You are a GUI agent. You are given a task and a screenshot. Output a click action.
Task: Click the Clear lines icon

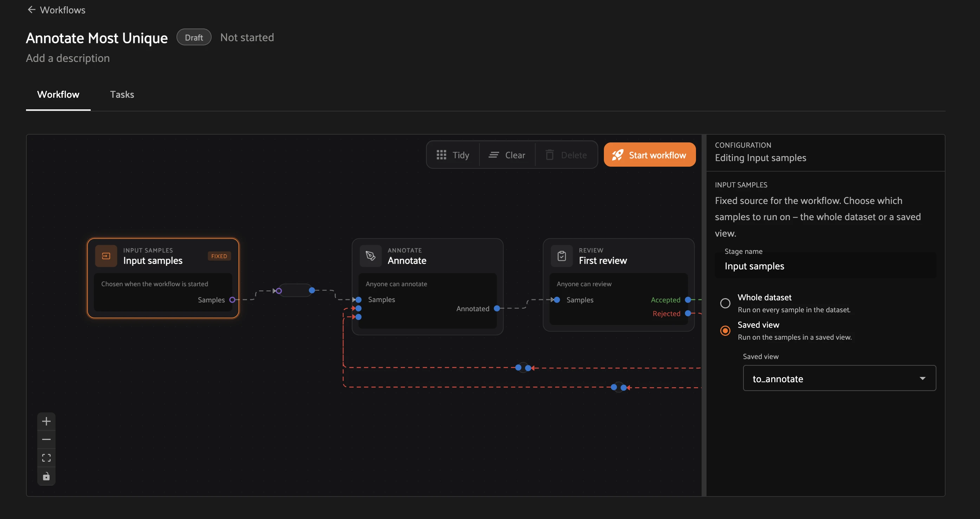pyautogui.click(x=494, y=155)
